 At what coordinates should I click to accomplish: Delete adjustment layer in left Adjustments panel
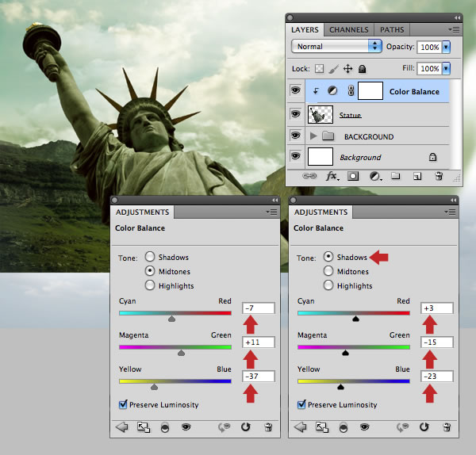click(268, 427)
